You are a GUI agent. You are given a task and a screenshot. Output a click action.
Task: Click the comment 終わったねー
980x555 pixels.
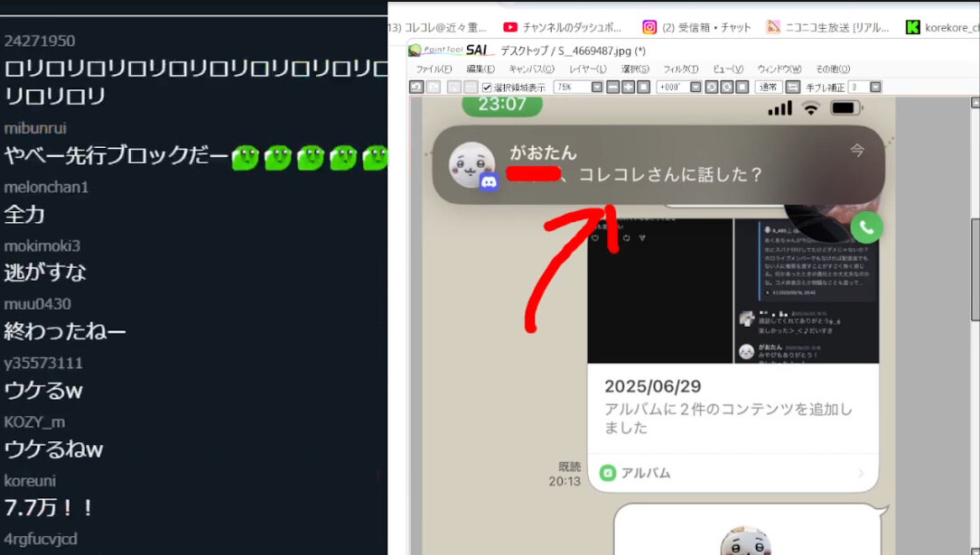point(65,331)
